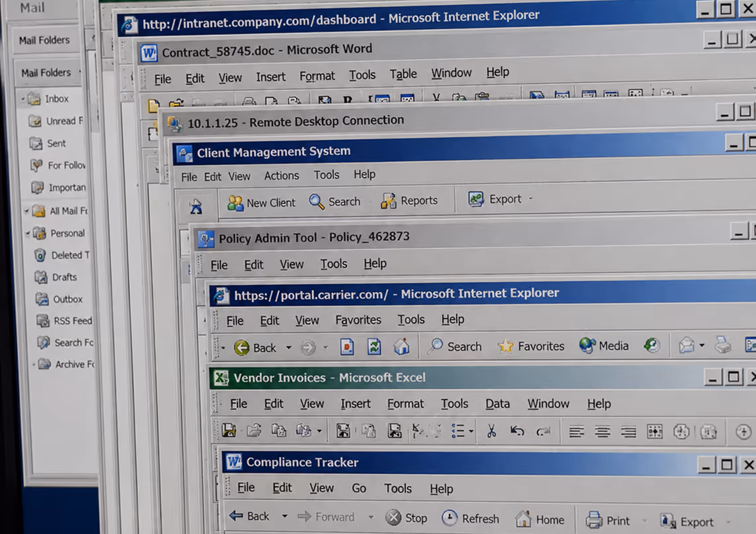
Task: Click Stop page icon in portal browser
Action: 346,347
